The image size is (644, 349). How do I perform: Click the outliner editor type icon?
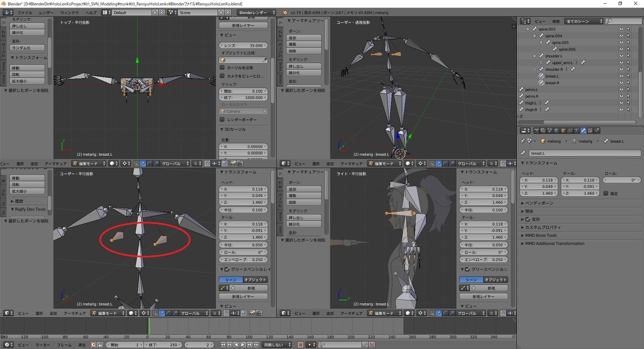tap(525, 21)
